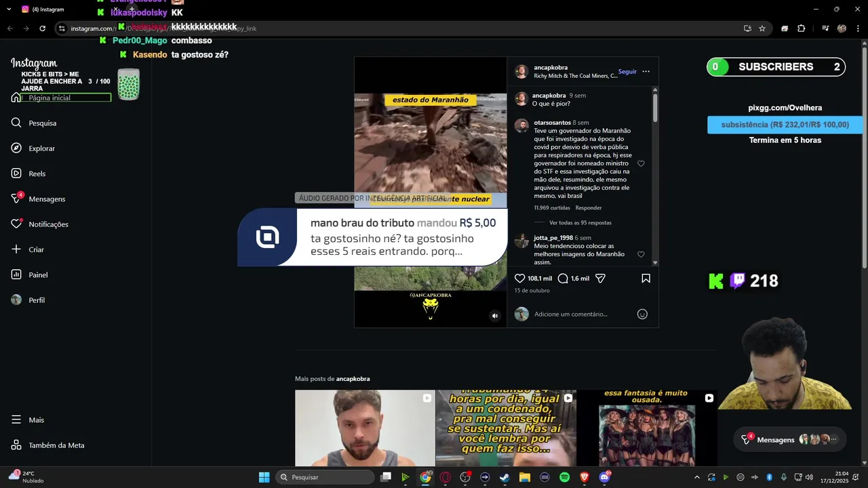
Task: Open Reels in the Instagram sidebar
Action: pyautogui.click(x=28, y=174)
